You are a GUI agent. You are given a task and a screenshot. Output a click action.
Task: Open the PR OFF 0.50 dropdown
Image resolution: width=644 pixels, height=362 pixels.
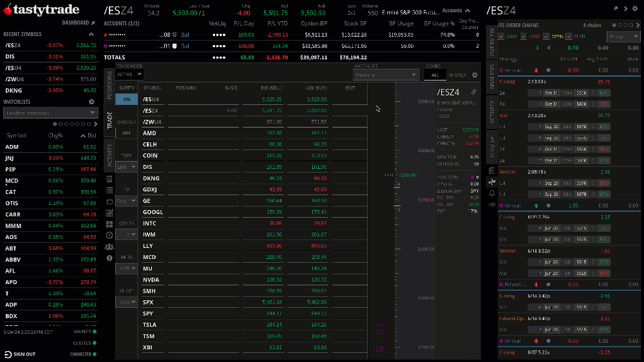(126, 303)
